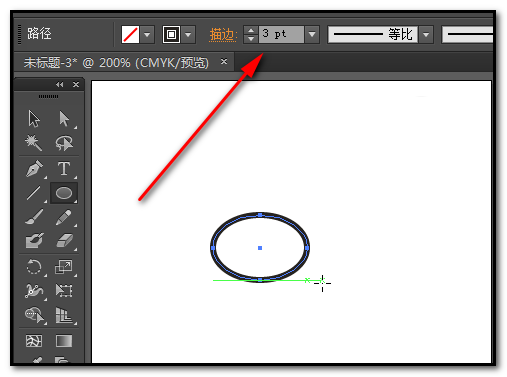Click the ellipse left anchor point

tap(213, 248)
